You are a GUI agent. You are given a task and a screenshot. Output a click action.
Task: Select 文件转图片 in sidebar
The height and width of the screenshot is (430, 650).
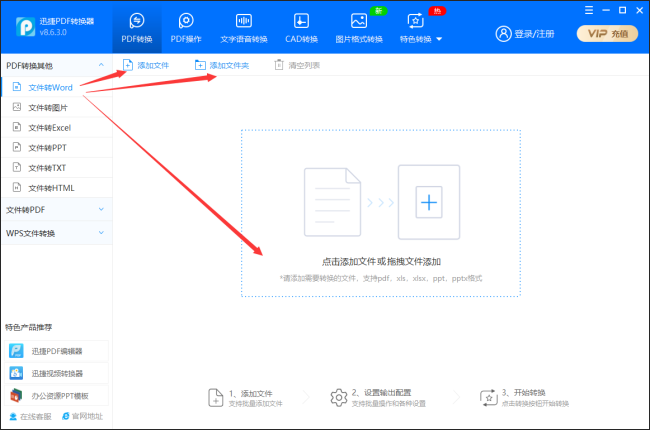click(57, 107)
